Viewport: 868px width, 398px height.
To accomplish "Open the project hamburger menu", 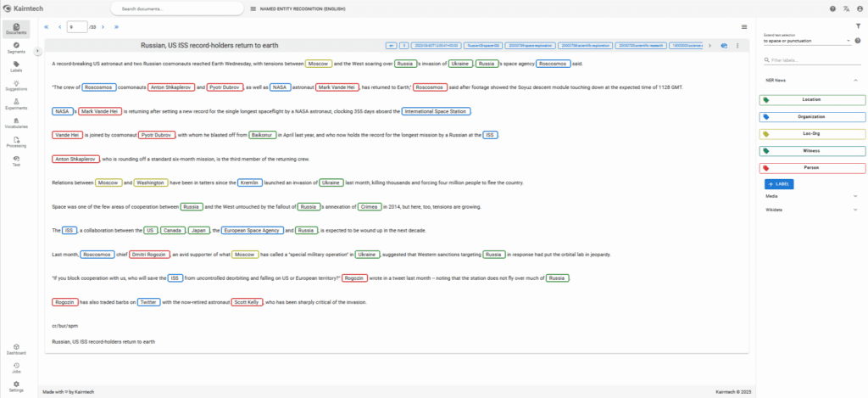I will pos(253,8).
